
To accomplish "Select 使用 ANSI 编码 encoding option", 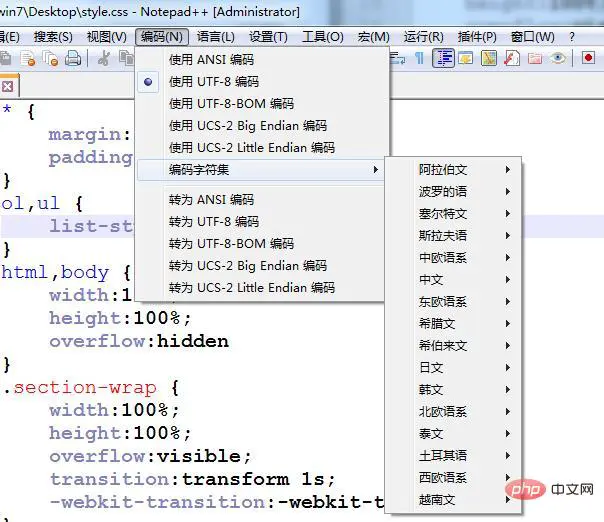I will tap(211, 60).
